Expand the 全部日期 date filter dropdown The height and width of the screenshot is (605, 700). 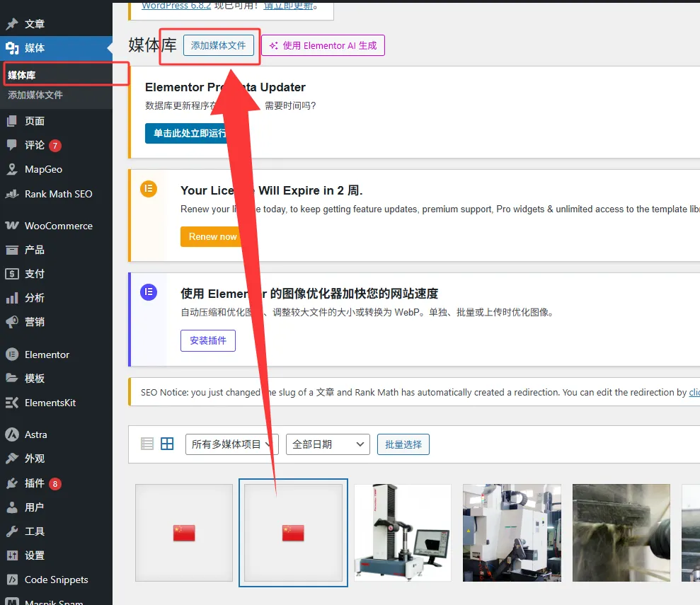pos(328,444)
